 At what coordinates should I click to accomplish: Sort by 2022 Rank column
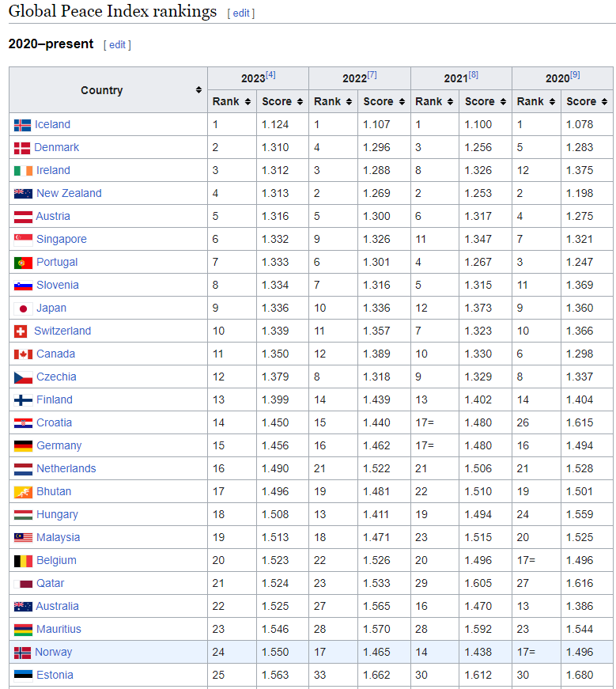pos(349,101)
